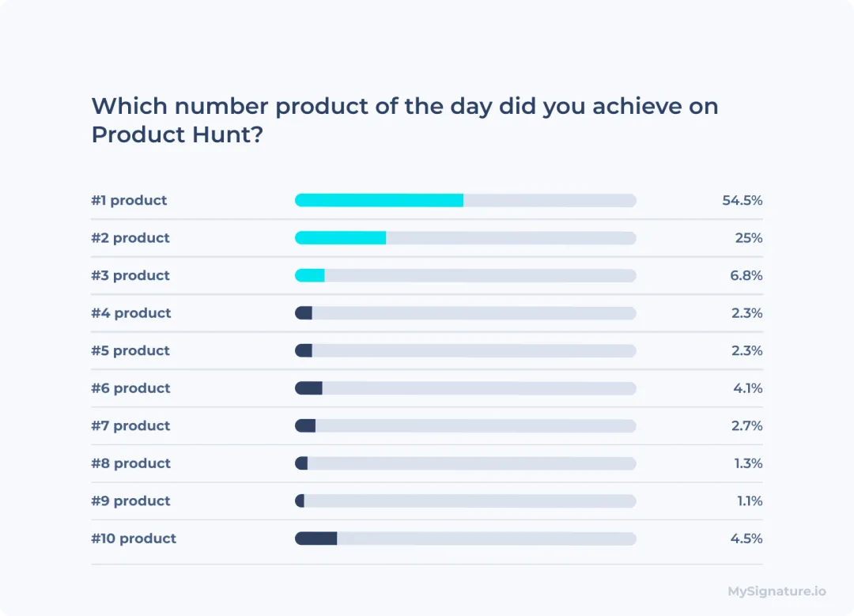The image size is (854, 616).
Task: Select the "#4 product" row label
Action: (x=130, y=313)
